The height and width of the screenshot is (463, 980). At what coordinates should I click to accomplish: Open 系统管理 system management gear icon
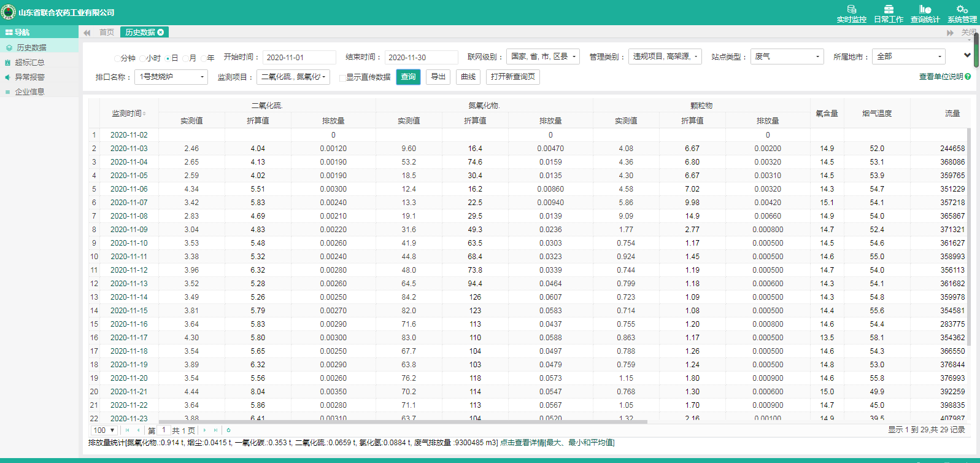pyautogui.click(x=962, y=9)
